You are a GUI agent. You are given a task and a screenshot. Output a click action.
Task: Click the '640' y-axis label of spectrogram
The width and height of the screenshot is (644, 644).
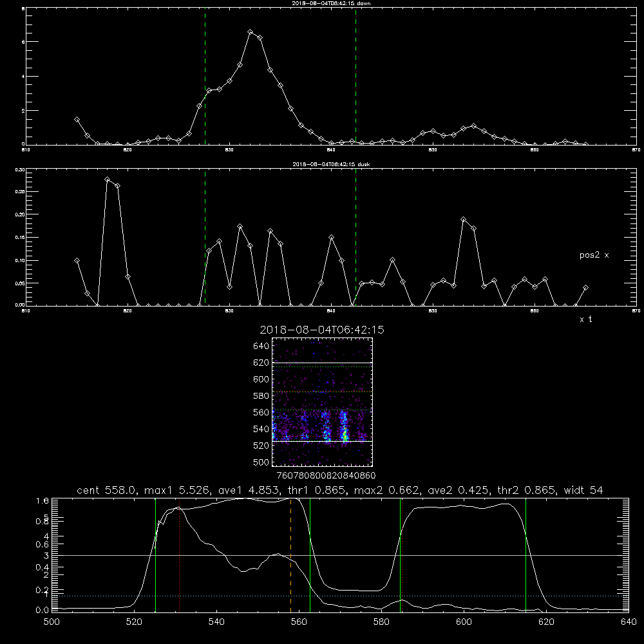point(261,346)
